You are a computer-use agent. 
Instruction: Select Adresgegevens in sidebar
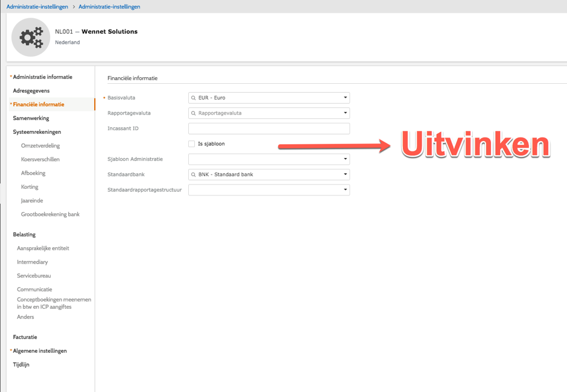pos(31,91)
